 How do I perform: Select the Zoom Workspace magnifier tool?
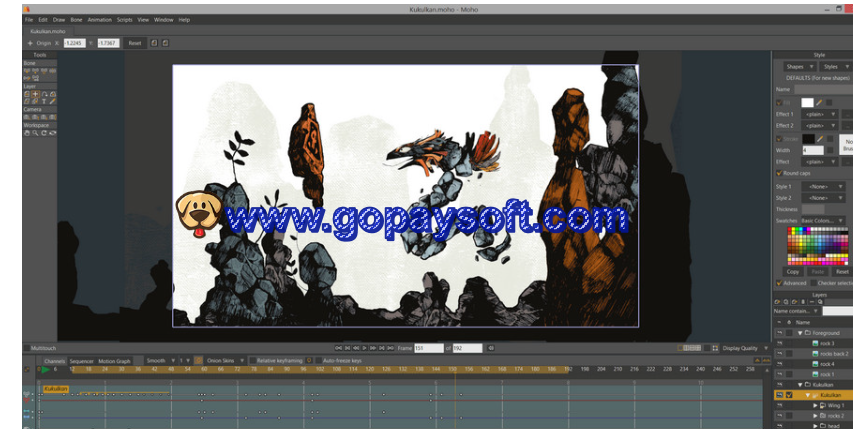pyautogui.click(x=35, y=133)
